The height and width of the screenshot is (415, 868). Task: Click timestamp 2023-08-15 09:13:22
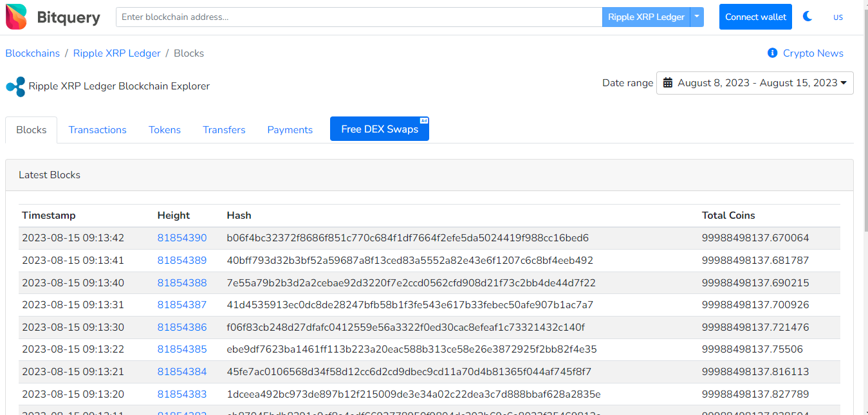[x=73, y=349]
